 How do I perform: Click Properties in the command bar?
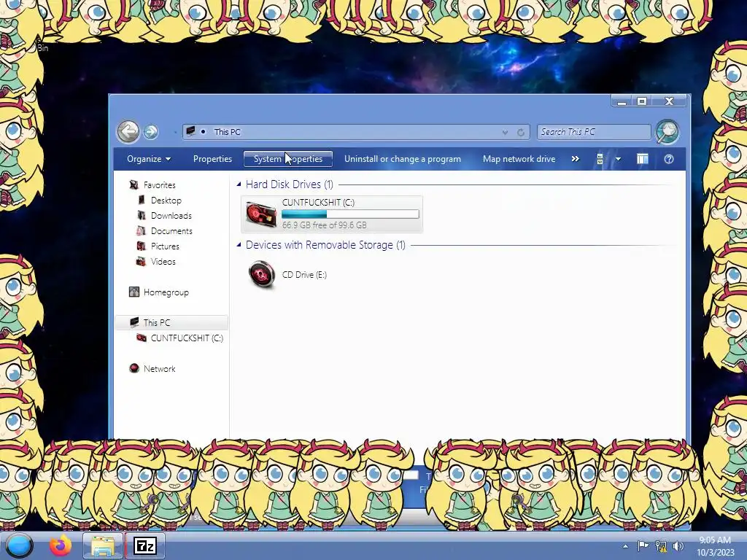pyautogui.click(x=212, y=159)
